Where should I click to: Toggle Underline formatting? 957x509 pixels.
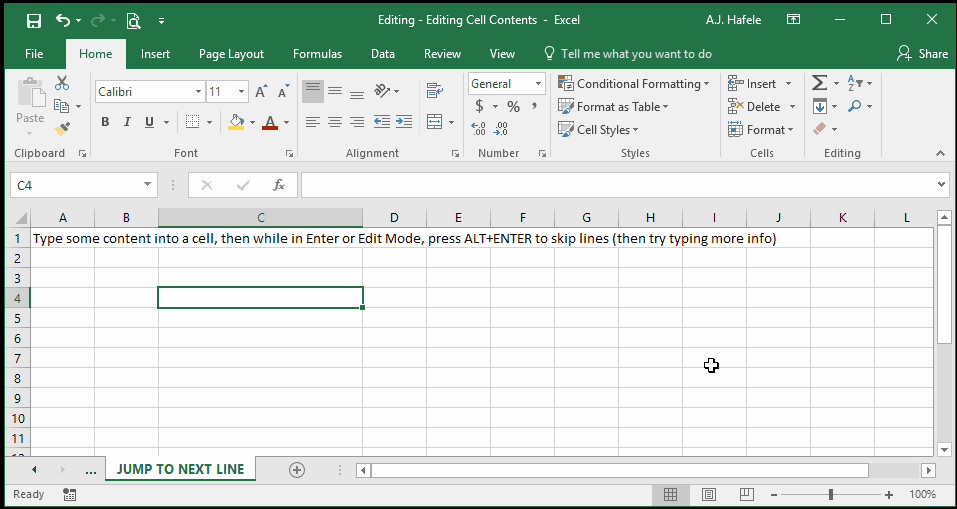[x=149, y=122]
